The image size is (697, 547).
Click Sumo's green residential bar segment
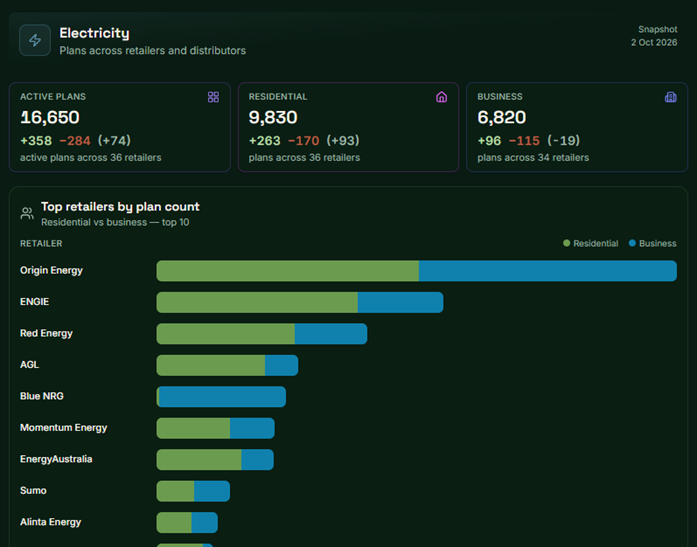tap(175, 491)
